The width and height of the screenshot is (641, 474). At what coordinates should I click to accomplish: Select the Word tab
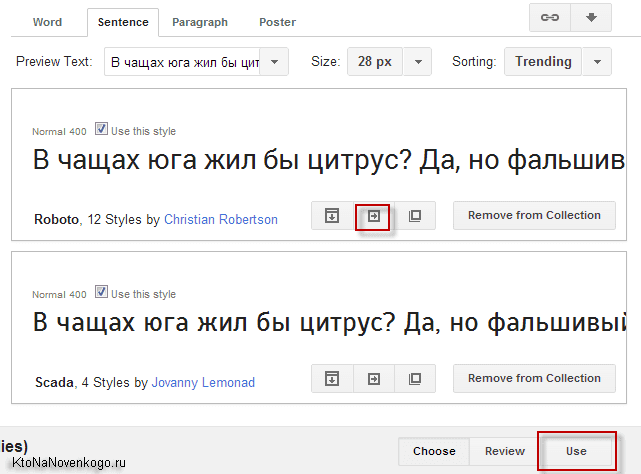pos(47,22)
